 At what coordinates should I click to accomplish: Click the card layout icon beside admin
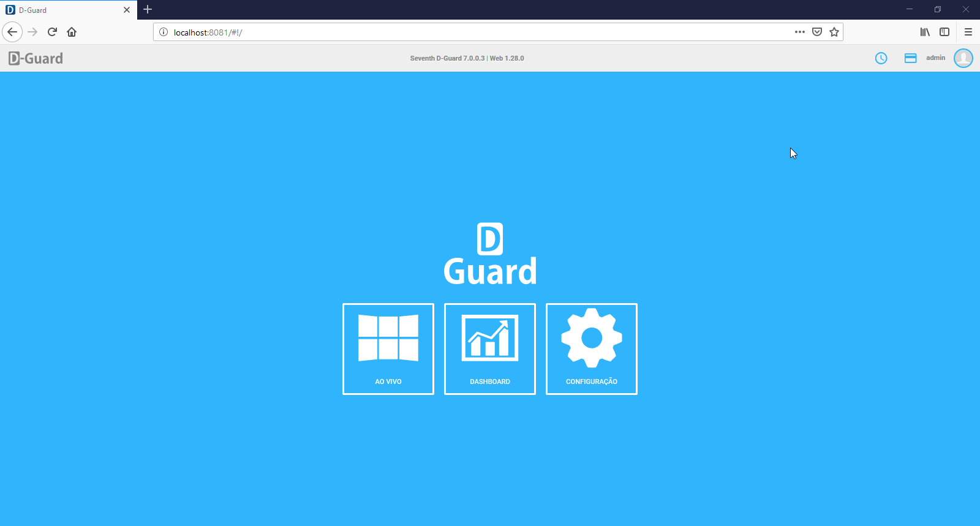pos(911,58)
